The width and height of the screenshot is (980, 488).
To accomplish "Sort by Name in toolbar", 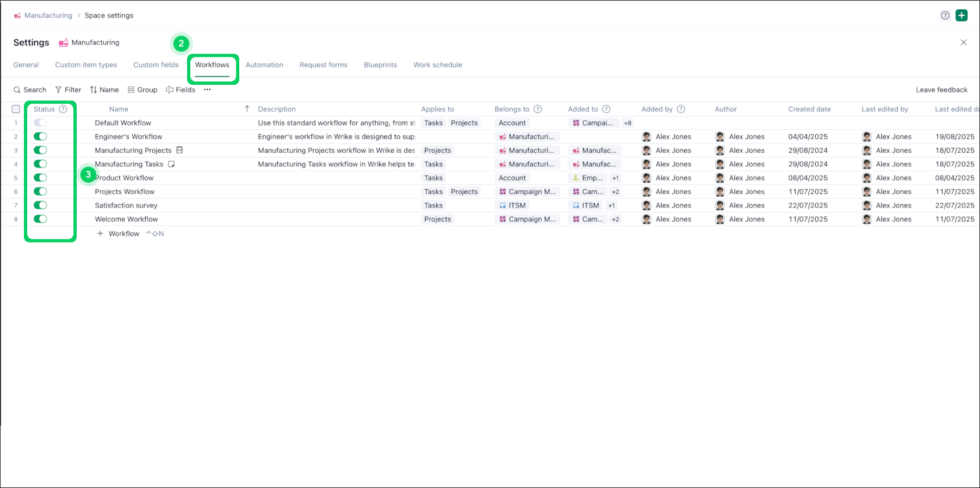I will pos(104,90).
